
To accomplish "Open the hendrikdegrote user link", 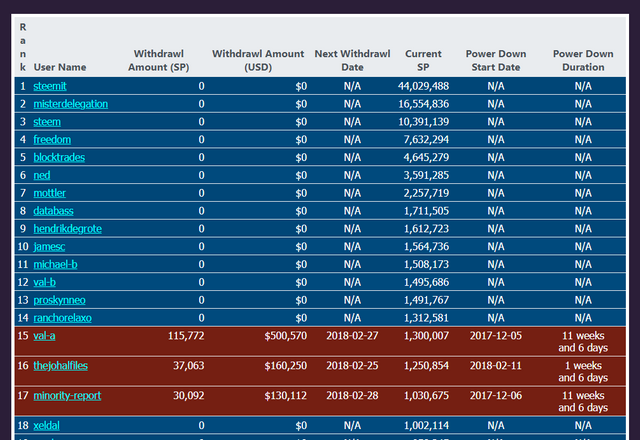I will coord(68,229).
